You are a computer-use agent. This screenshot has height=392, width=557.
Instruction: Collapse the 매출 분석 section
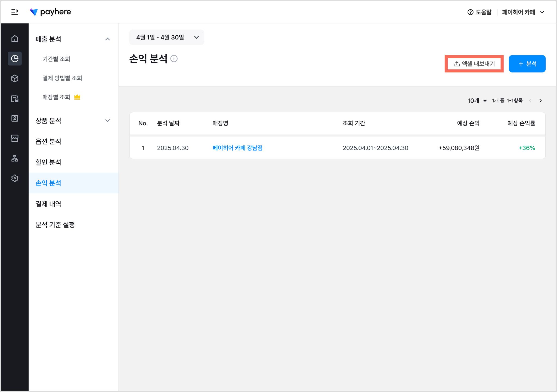107,39
